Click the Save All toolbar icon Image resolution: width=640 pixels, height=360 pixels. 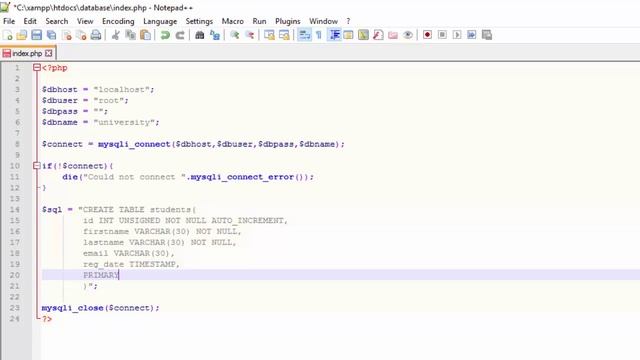(51, 35)
